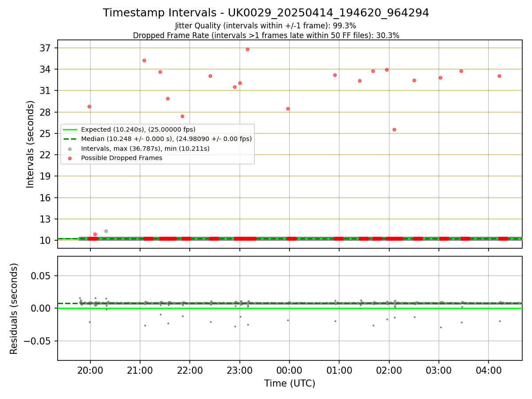Select the 'Jitter Quality' 99.3% subtitle line
Image resolution: width=532 pixels, height=399 pixels.
pos(266,26)
